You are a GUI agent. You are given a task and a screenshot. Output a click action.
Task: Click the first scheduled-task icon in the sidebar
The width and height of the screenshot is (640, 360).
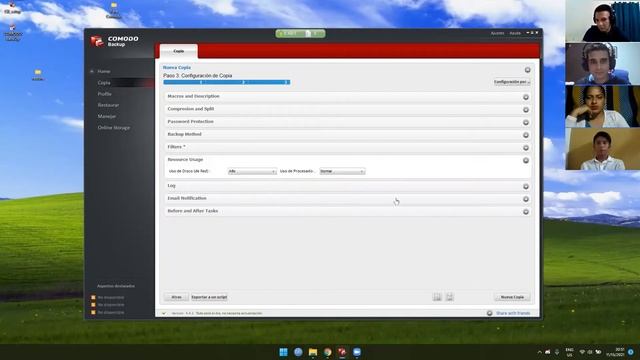[x=93, y=298]
